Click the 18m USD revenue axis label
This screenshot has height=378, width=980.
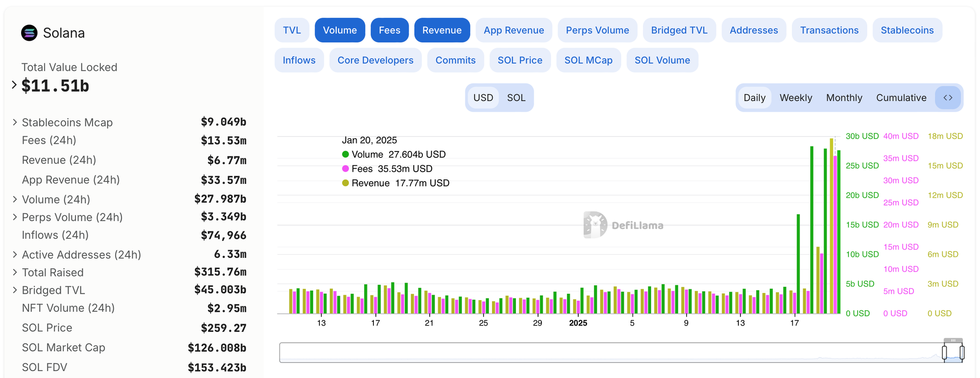point(945,136)
